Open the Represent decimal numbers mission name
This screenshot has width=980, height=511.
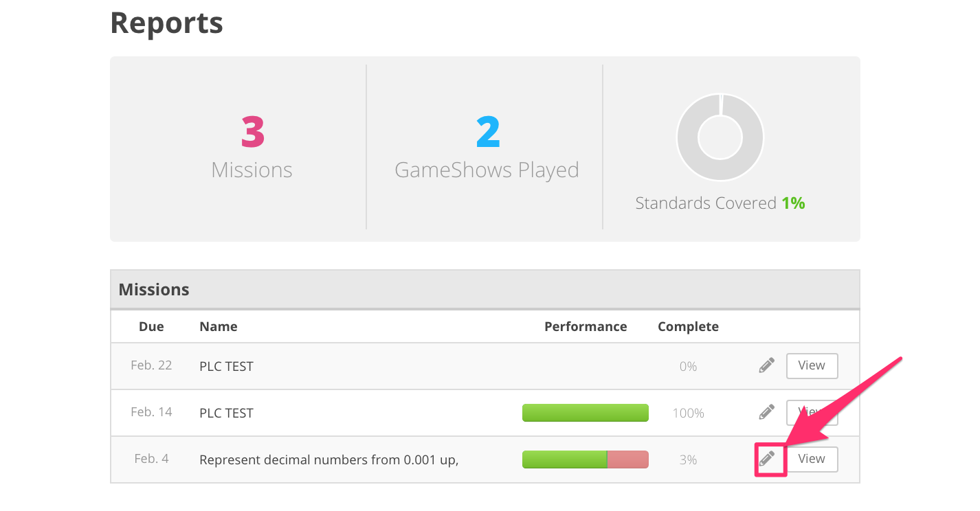point(328,459)
